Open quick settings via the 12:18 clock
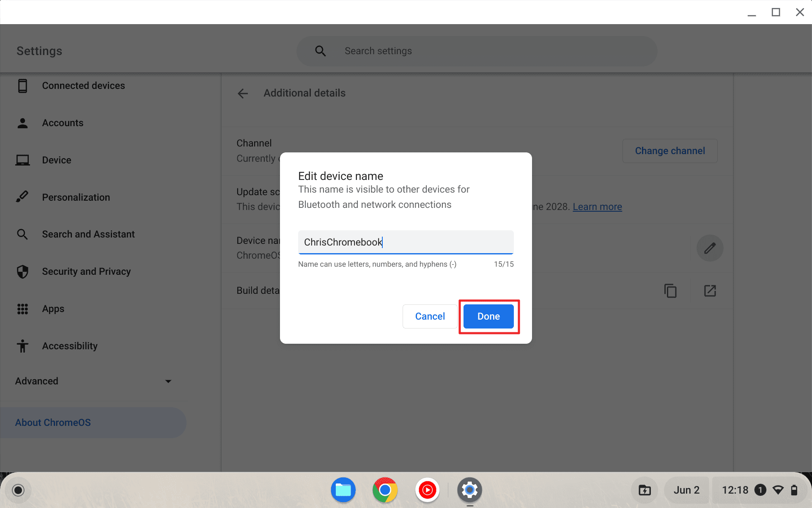812x508 pixels. point(735,490)
